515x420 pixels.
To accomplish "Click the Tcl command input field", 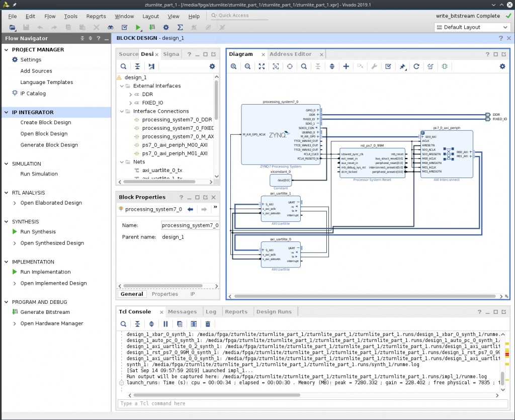I will [313, 403].
